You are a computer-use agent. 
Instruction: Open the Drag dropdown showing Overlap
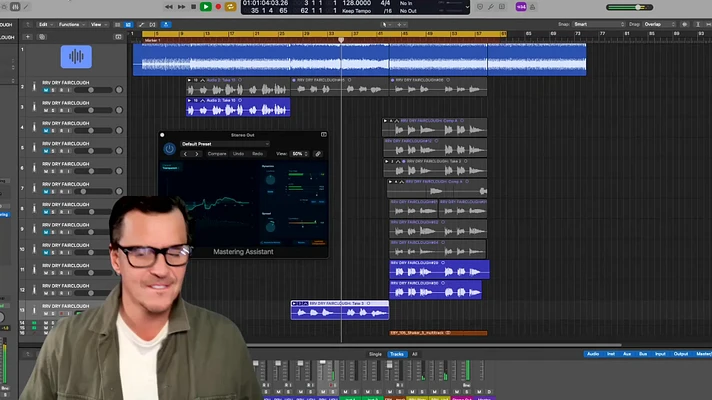(659, 25)
